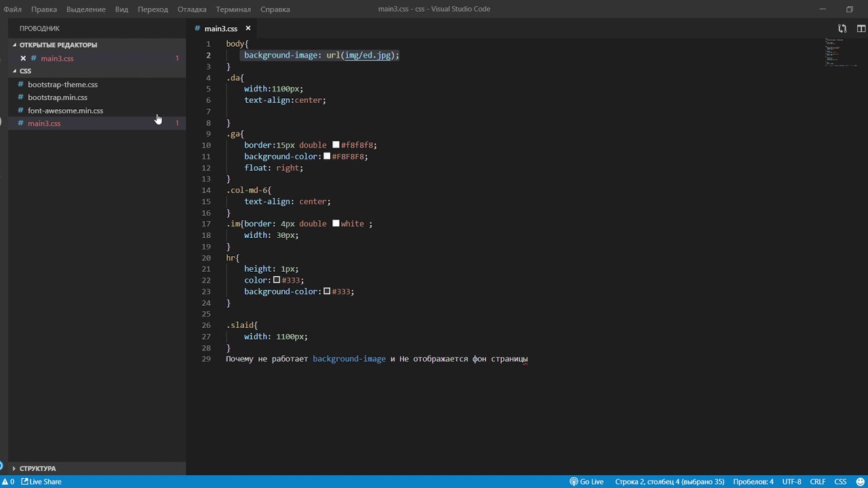This screenshot has width=868, height=488.
Task: Restore down the VS Code window
Action: [x=850, y=9]
